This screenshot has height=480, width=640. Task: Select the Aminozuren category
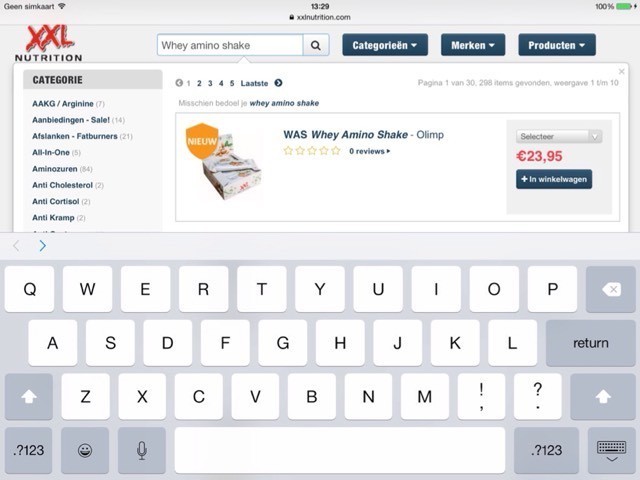55,169
